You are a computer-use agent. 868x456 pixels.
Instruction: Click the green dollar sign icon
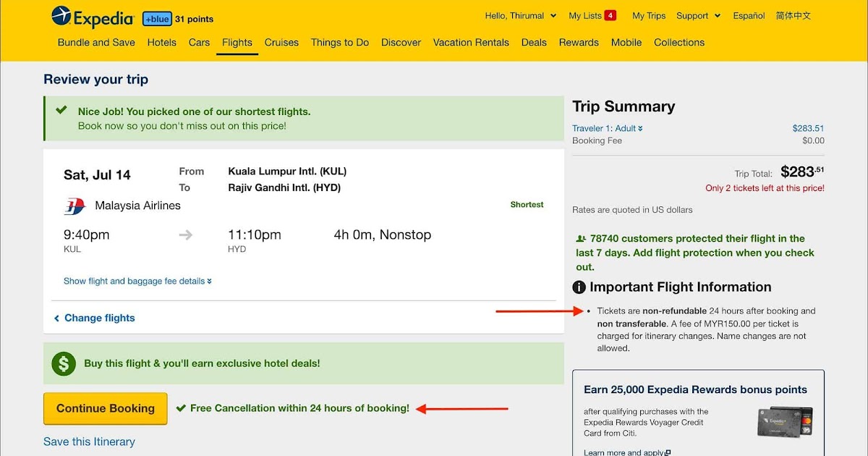coord(64,364)
